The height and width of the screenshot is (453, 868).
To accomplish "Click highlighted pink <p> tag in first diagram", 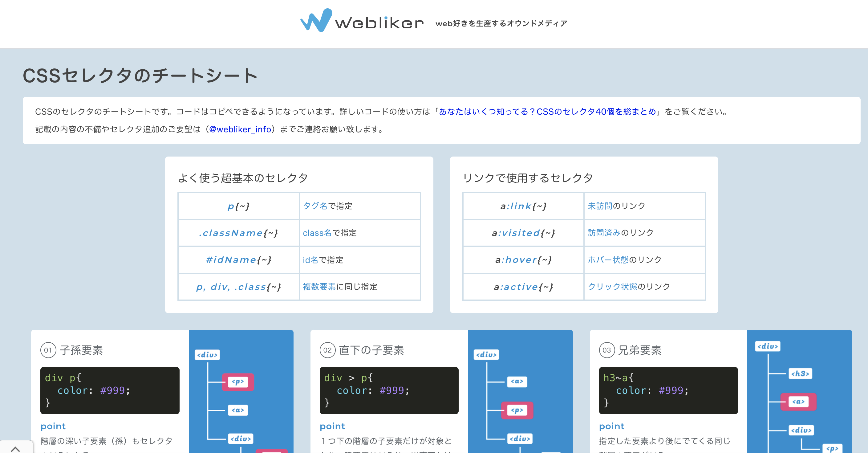I will click(237, 382).
